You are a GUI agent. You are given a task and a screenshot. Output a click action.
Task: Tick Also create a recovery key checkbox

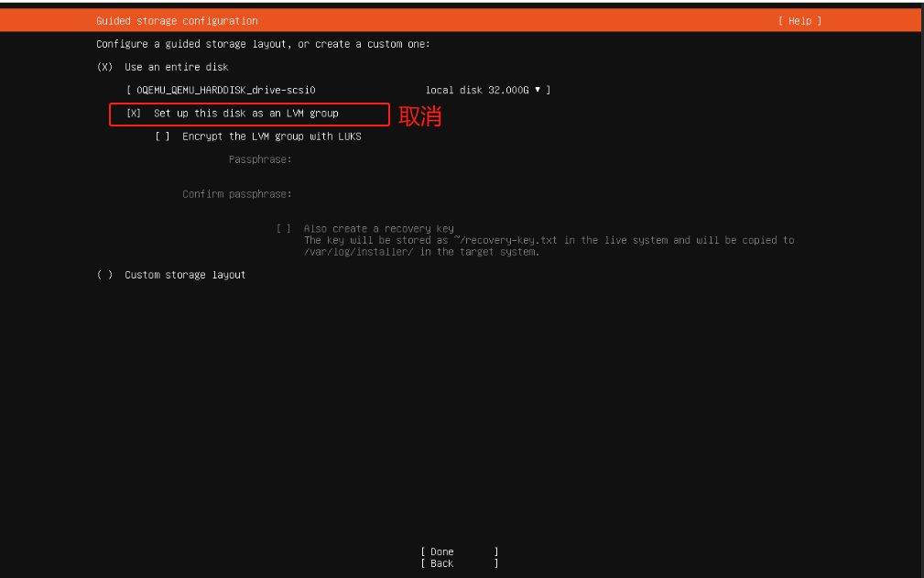click(x=284, y=229)
